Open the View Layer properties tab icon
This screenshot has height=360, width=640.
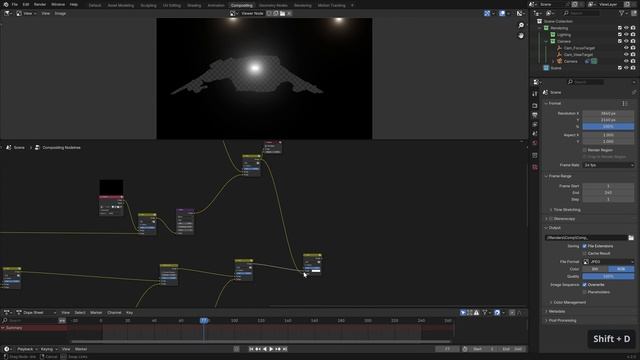(x=535, y=124)
